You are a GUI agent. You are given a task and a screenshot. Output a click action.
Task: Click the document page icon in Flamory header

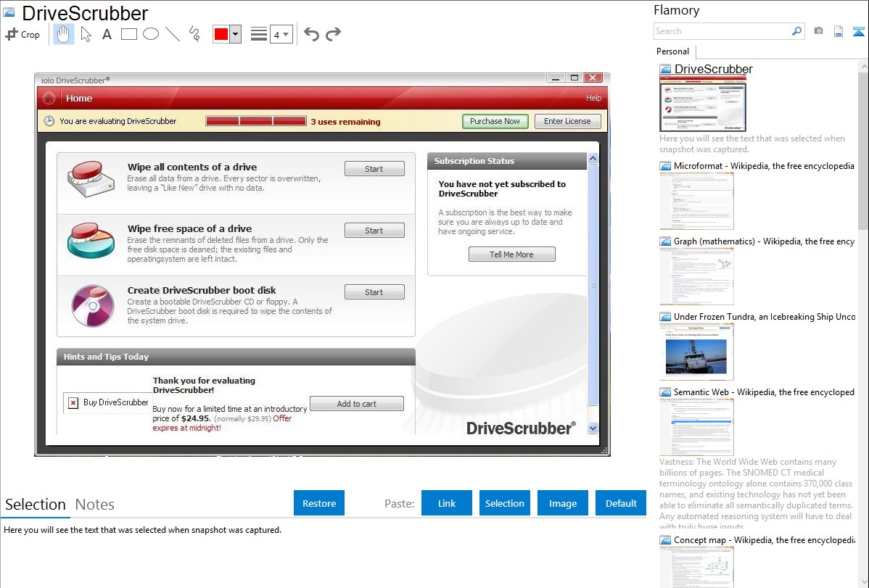[839, 31]
